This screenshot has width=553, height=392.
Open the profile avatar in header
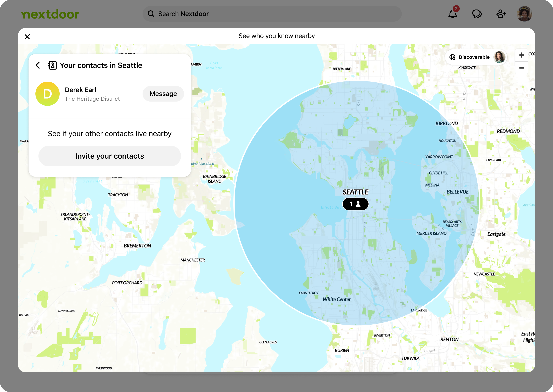coord(524,14)
